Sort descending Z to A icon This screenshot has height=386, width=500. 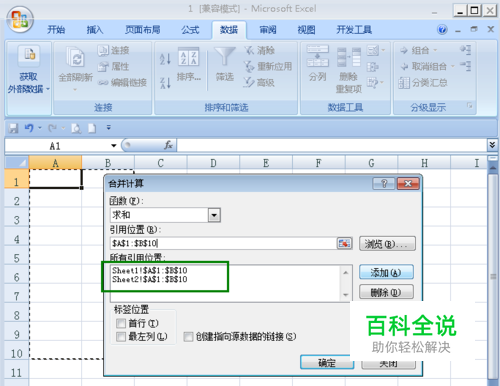click(x=165, y=83)
